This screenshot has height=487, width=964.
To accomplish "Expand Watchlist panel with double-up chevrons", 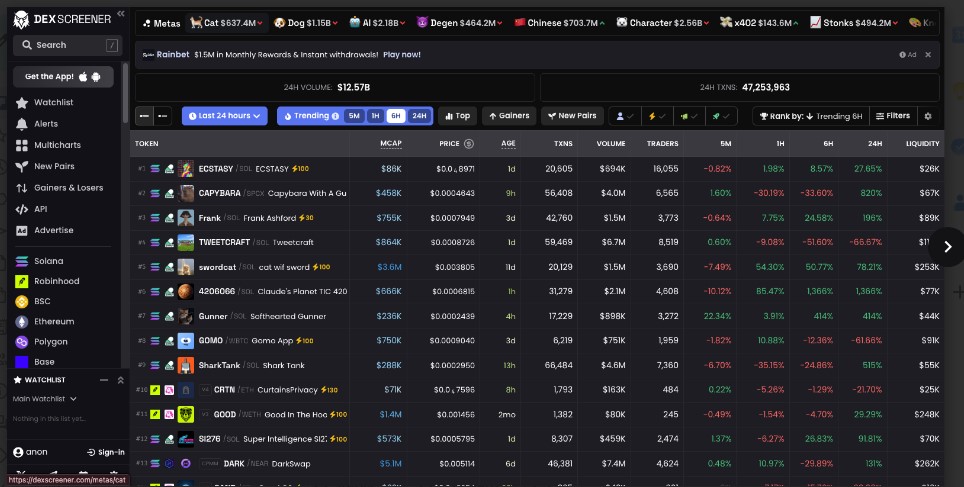I will 120,381.
